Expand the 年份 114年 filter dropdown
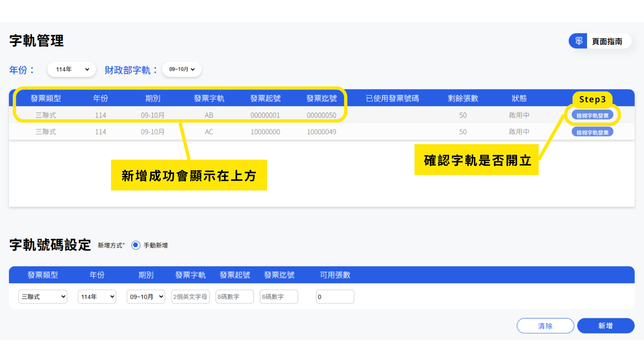644x362 pixels. click(x=72, y=69)
